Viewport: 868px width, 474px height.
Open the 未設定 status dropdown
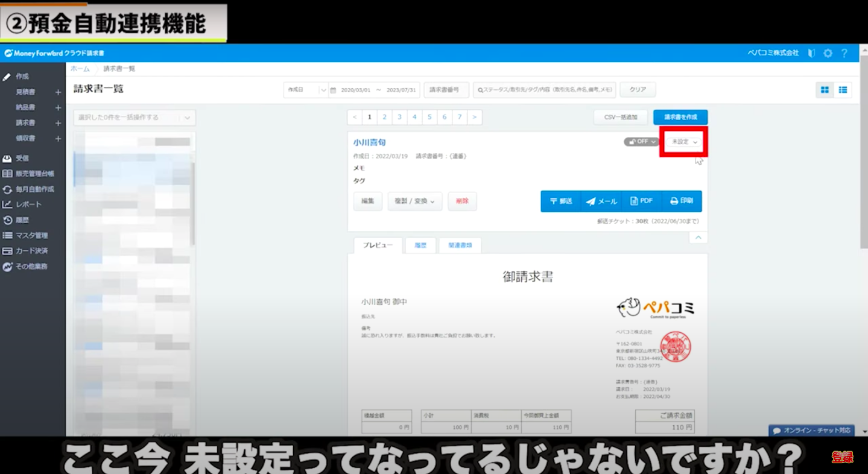pos(684,142)
